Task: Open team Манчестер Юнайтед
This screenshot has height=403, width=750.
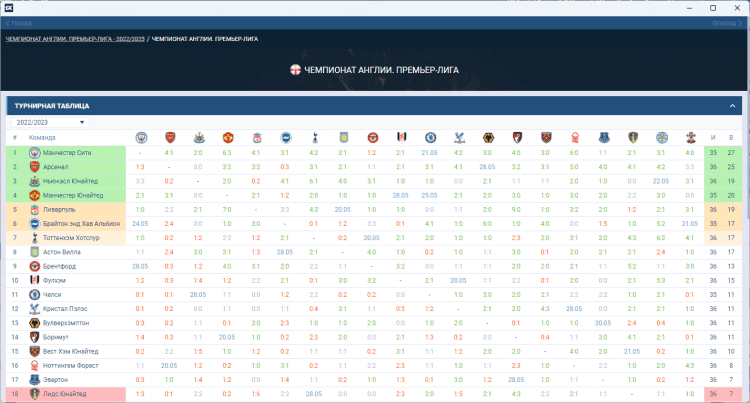Action: click(x=73, y=195)
